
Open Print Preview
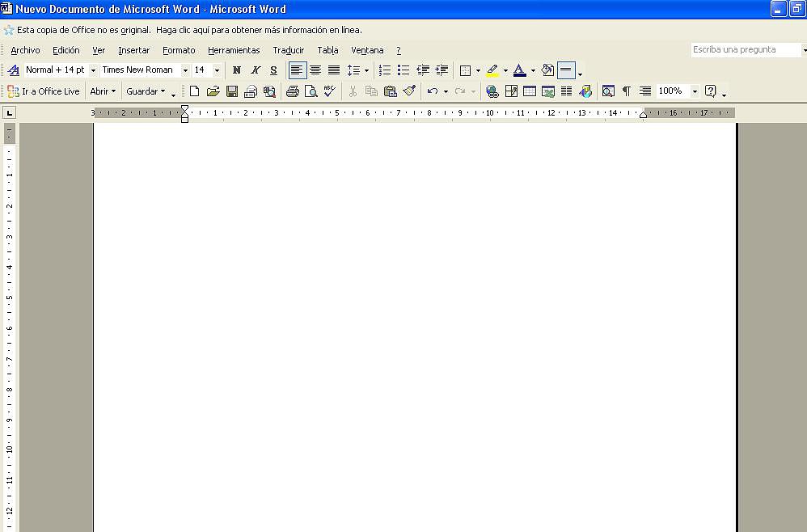(311, 91)
